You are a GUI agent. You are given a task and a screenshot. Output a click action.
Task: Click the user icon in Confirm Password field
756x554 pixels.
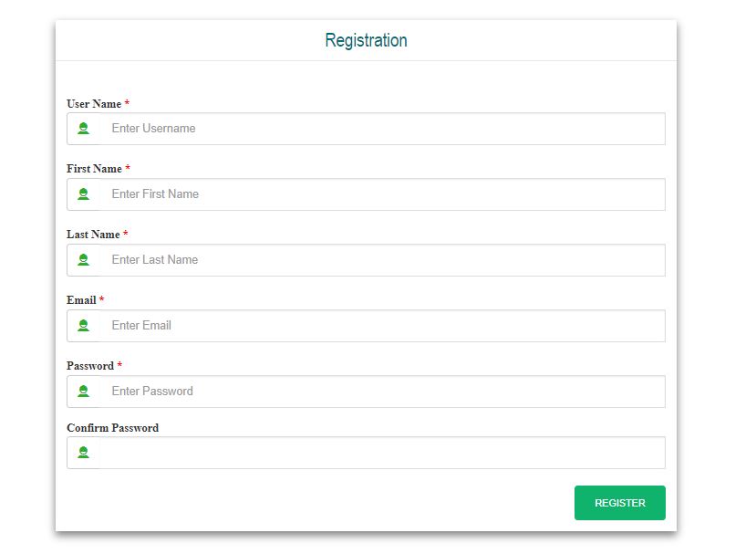(x=83, y=452)
